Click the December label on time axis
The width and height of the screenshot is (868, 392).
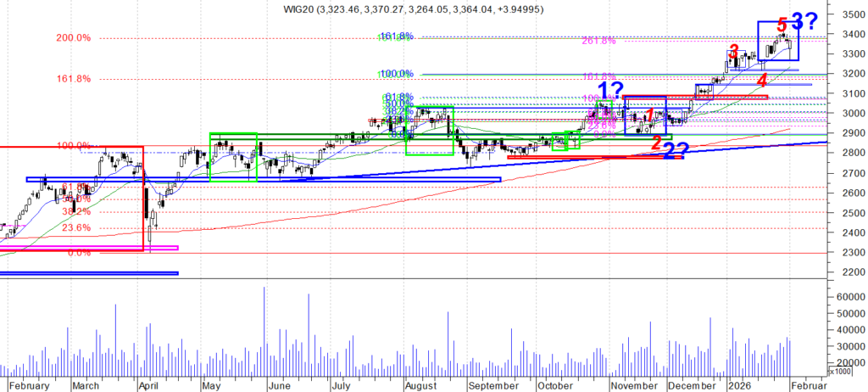pyautogui.click(x=687, y=384)
